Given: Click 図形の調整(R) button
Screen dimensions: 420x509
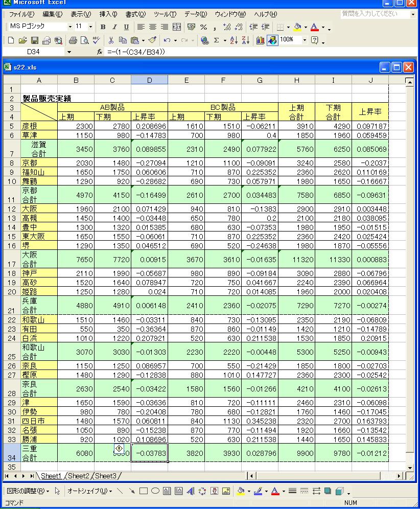Looking at the screenshot, I should 28,491.
